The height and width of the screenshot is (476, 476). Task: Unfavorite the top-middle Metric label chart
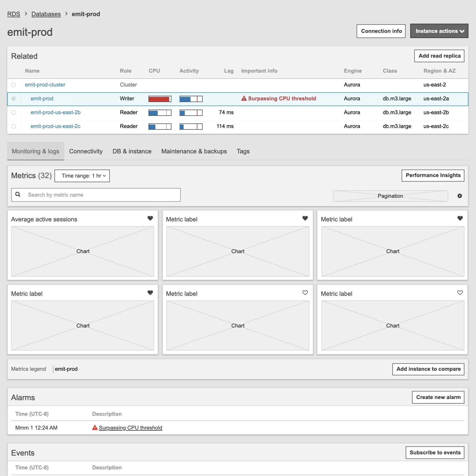click(305, 218)
